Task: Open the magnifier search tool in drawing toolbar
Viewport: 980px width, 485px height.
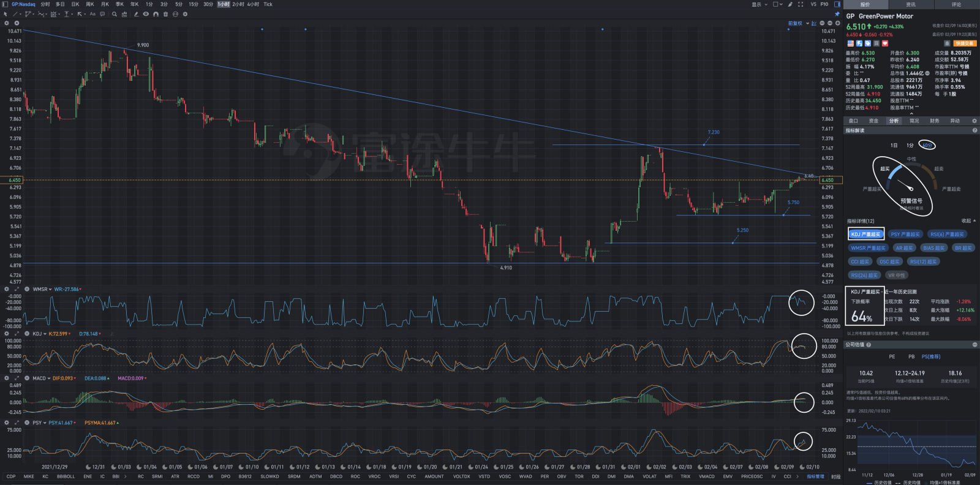Action: (115, 14)
